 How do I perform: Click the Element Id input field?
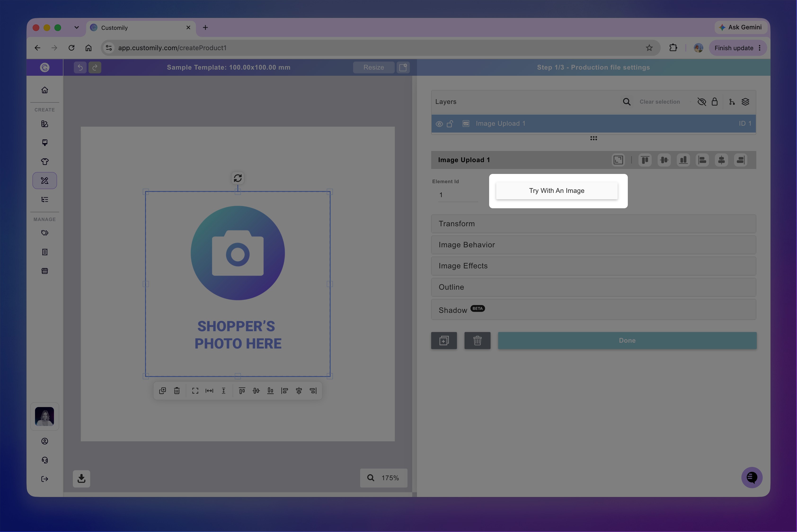click(x=458, y=195)
